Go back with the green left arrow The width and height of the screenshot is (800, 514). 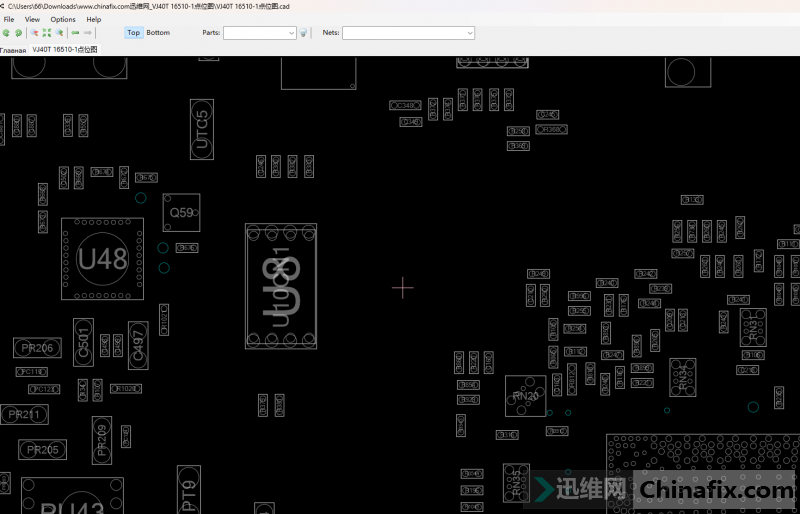(75, 33)
